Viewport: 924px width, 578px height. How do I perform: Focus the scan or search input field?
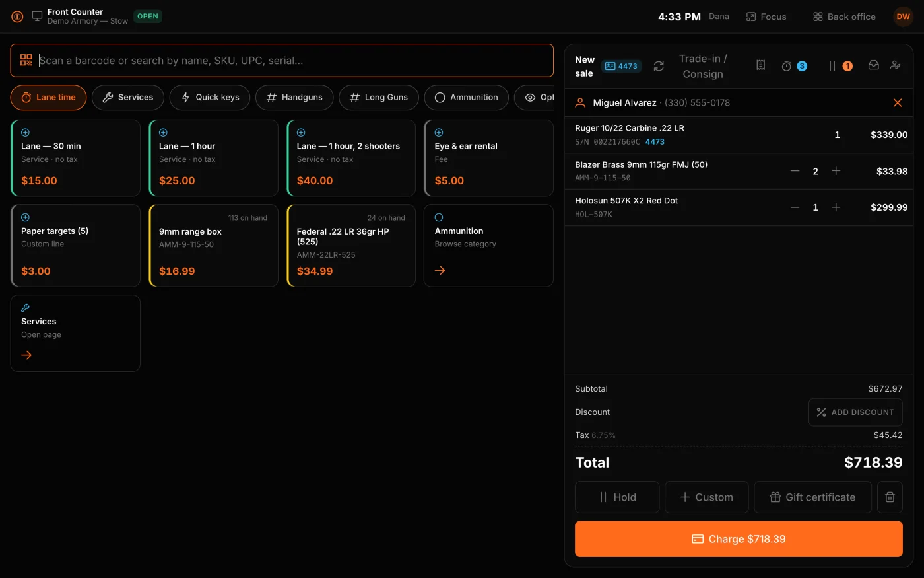pyautogui.click(x=282, y=61)
